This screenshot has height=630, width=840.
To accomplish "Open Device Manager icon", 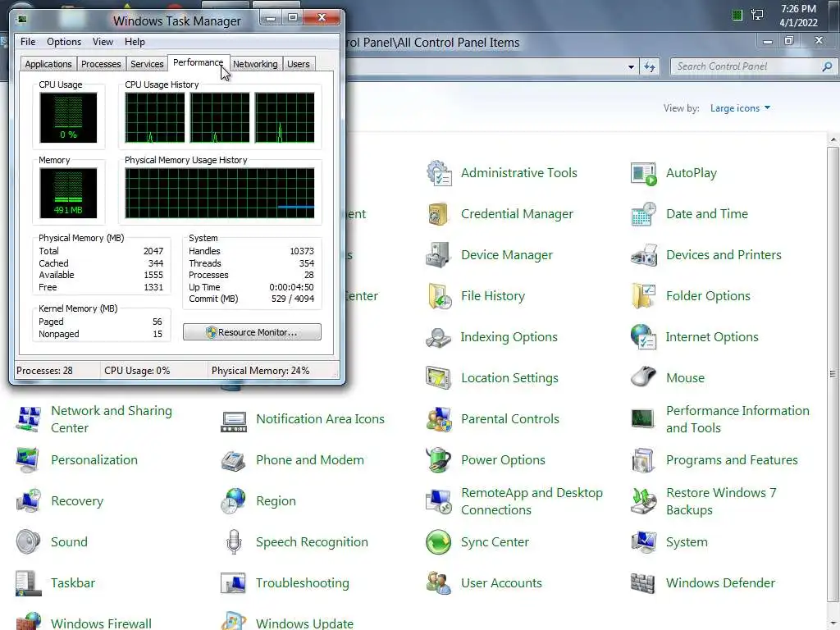I will pyautogui.click(x=439, y=255).
